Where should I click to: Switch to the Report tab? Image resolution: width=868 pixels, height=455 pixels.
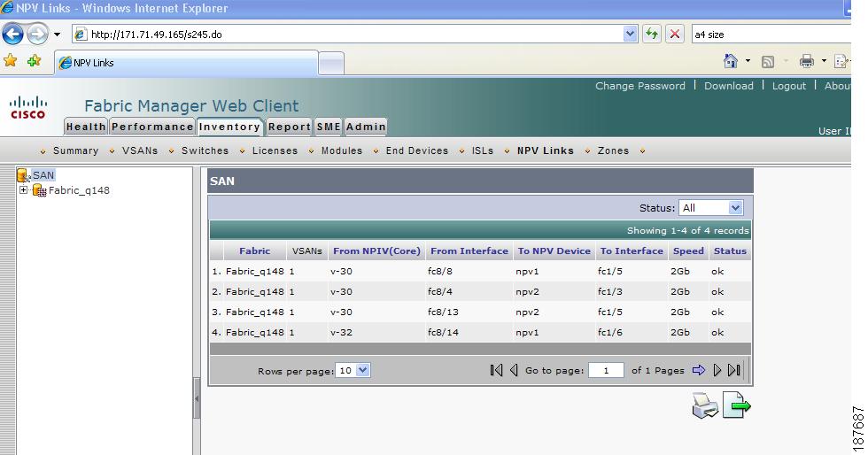290,127
